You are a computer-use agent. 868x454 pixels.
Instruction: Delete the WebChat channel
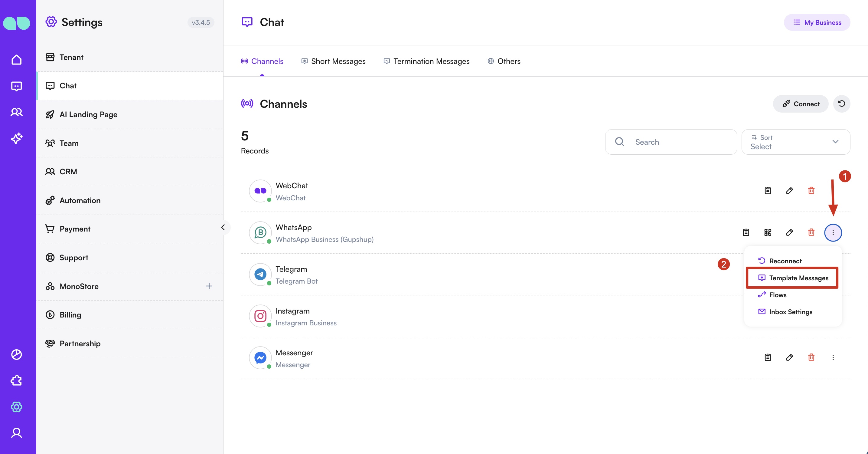pos(811,191)
